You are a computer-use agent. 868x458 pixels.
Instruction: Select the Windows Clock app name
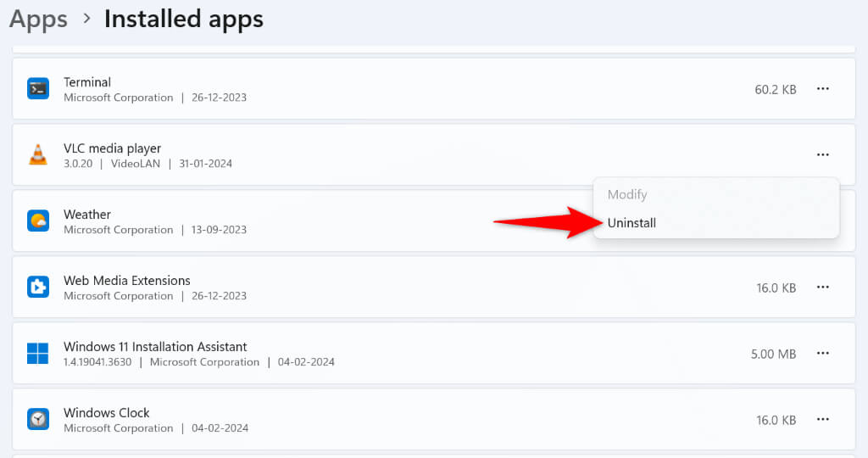[107, 412]
